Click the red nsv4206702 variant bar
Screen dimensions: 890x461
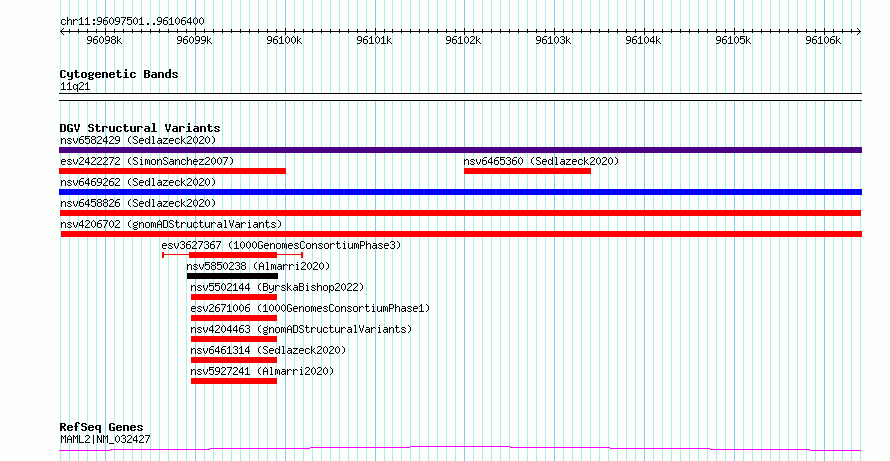click(x=461, y=234)
